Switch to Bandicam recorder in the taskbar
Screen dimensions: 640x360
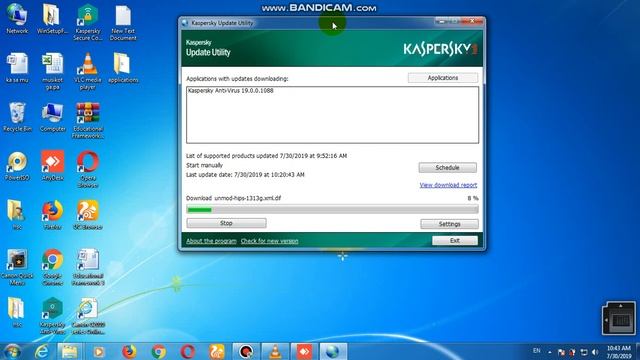[246, 351]
